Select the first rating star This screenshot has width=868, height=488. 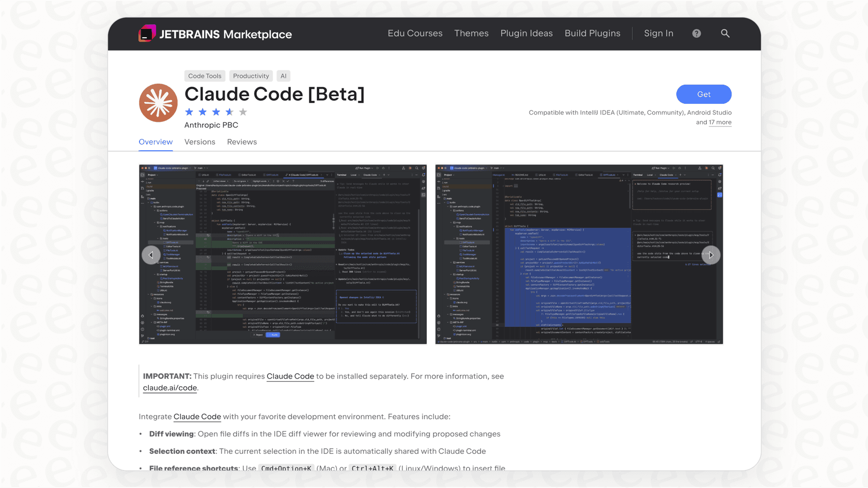coord(190,112)
